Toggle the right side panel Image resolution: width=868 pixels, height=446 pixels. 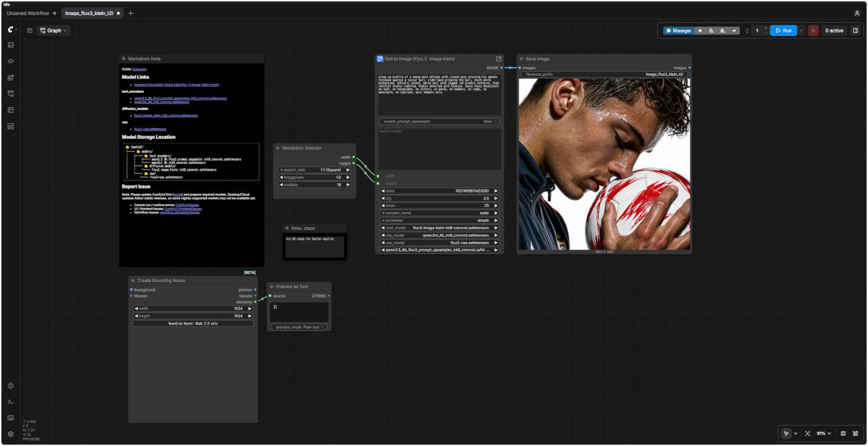click(x=855, y=31)
